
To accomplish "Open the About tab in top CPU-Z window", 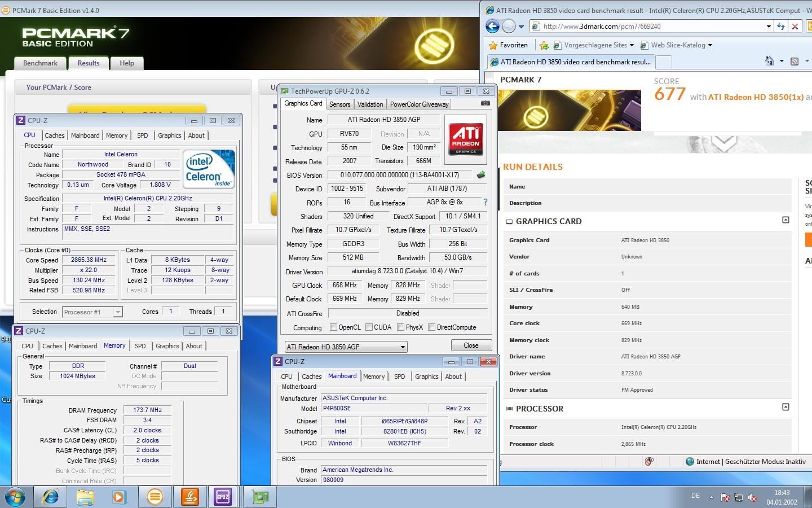I will point(196,135).
